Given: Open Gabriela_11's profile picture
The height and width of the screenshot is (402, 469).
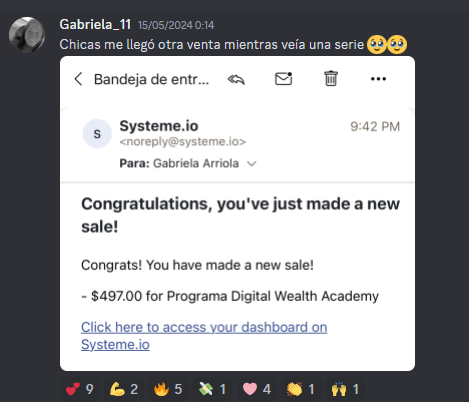Looking at the screenshot, I should (27, 35).
